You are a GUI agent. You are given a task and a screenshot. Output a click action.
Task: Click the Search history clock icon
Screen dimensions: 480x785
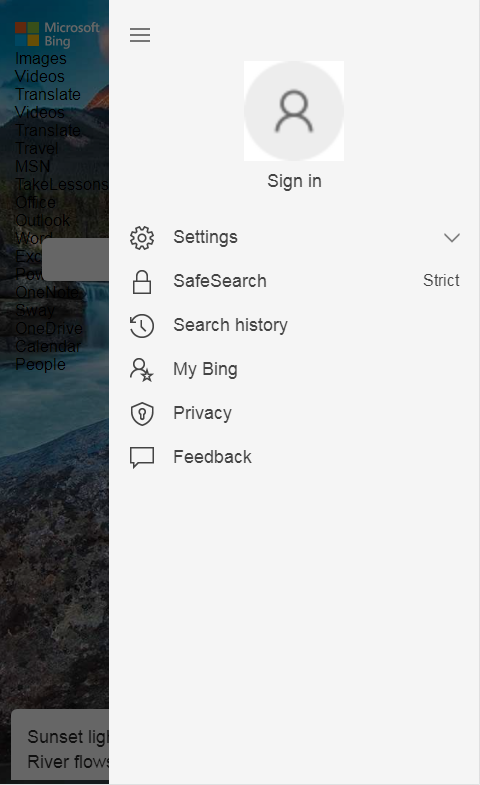pos(142,326)
